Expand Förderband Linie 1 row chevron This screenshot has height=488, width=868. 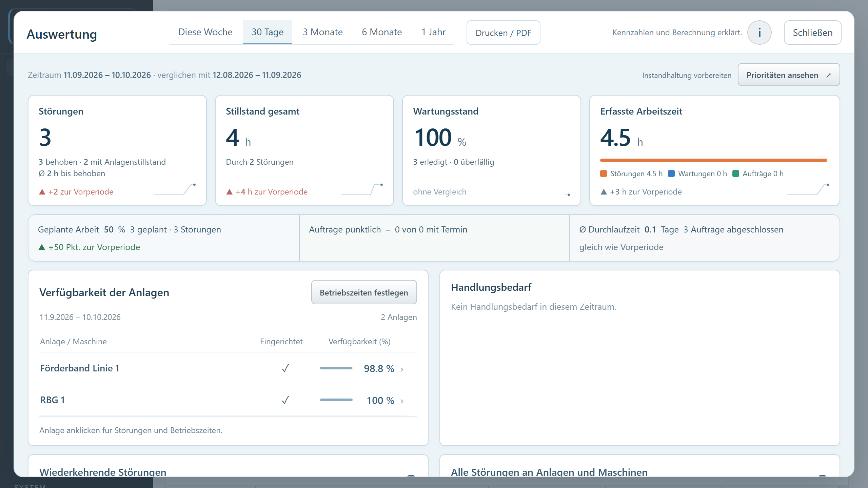[402, 369]
